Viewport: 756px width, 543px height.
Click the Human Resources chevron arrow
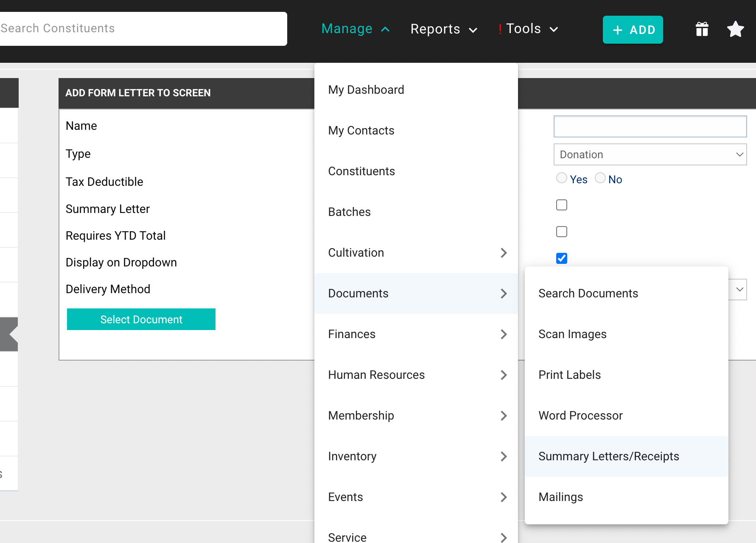coord(504,375)
